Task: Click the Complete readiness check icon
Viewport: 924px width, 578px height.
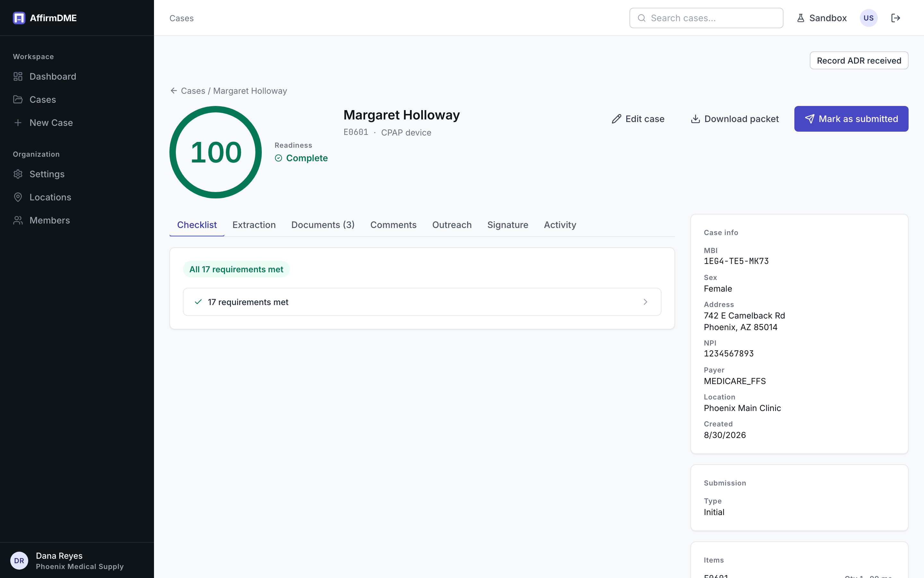Action: coord(278,158)
